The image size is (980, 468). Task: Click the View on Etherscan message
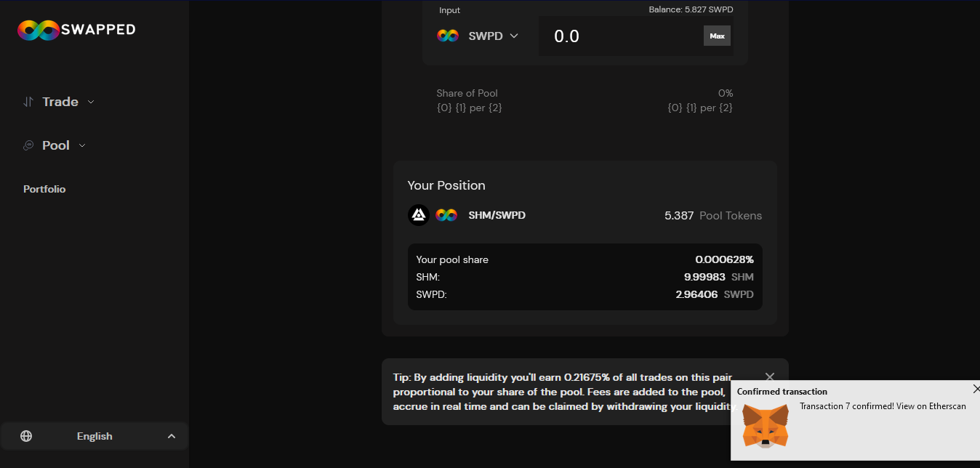883,406
